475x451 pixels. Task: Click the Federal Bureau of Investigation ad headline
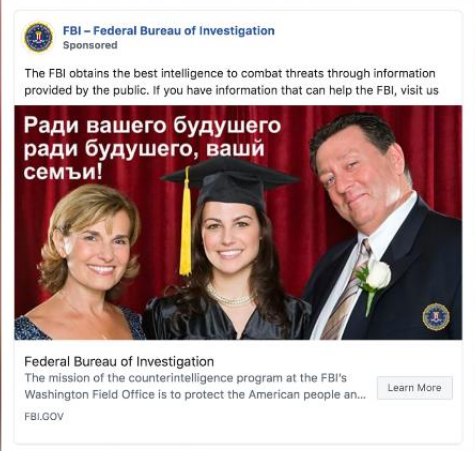tap(119, 361)
